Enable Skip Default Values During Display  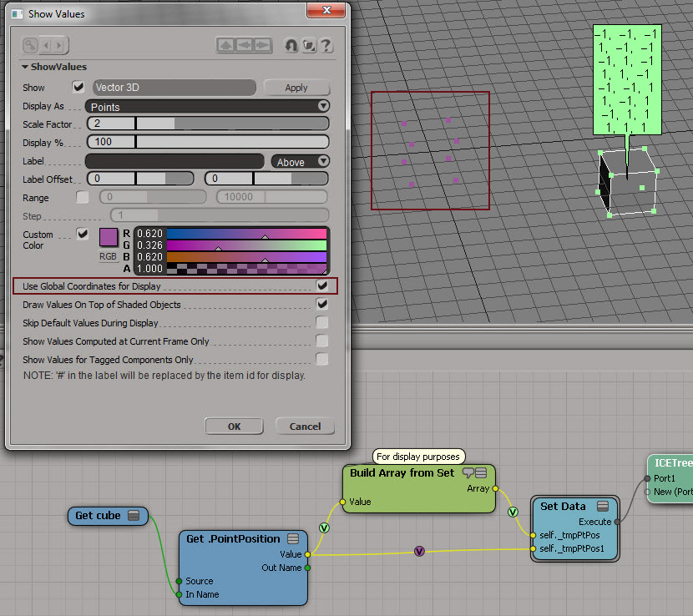pyautogui.click(x=321, y=323)
